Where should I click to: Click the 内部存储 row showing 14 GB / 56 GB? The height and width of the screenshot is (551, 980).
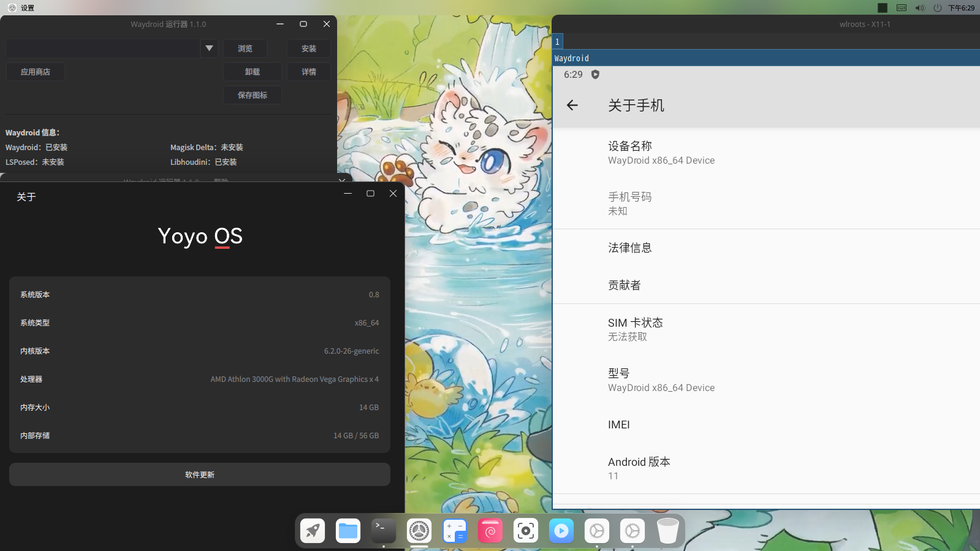coord(200,436)
